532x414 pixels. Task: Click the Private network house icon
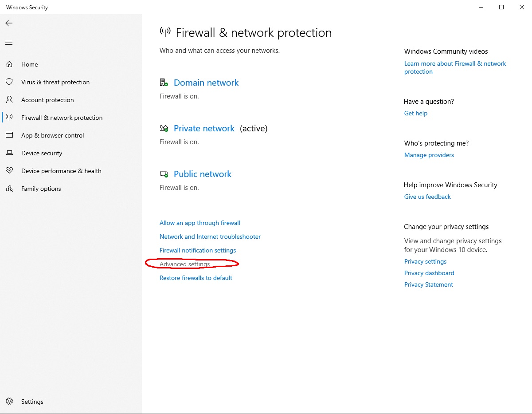pyautogui.click(x=164, y=128)
